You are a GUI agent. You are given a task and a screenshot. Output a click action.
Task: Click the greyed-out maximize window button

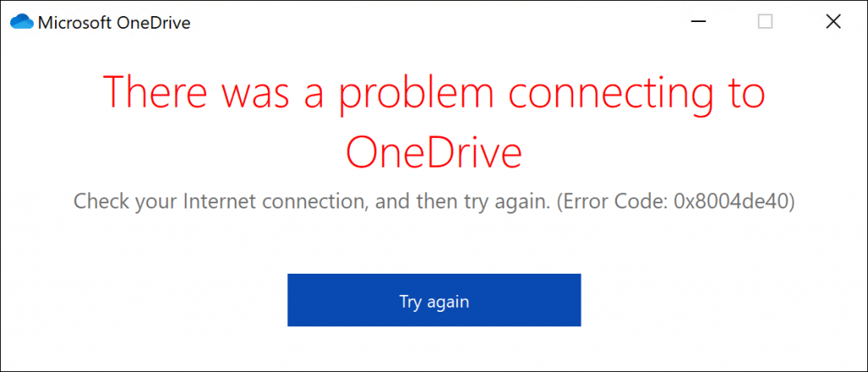coord(765,22)
